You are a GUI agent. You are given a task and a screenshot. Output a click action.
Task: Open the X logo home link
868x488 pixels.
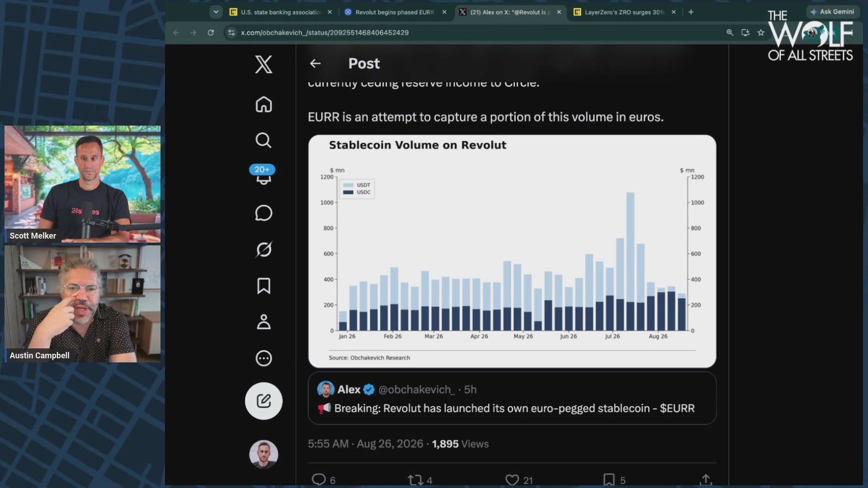click(x=264, y=64)
